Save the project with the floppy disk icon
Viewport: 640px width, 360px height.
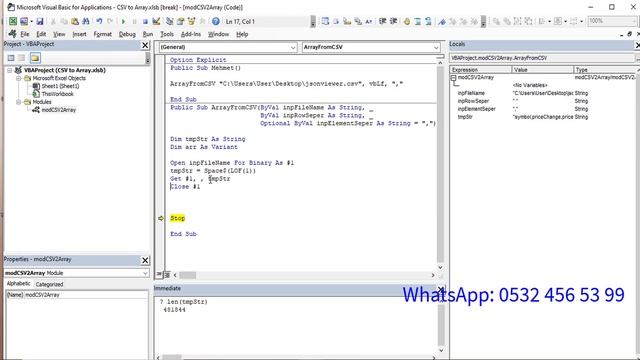click(40, 21)
